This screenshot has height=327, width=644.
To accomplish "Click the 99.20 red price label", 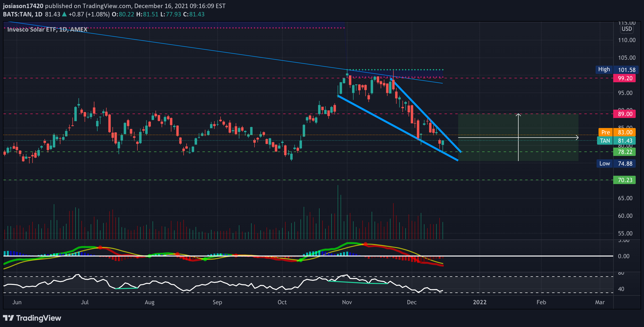I will point(624,78).
